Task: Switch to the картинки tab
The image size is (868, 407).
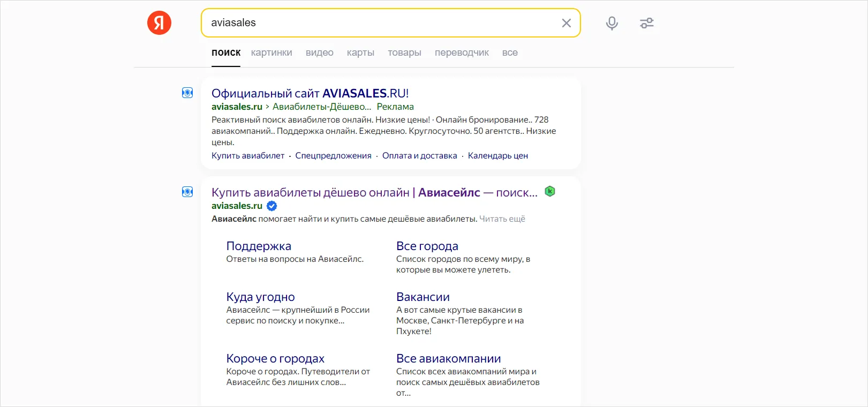Action: pos(271,52)
